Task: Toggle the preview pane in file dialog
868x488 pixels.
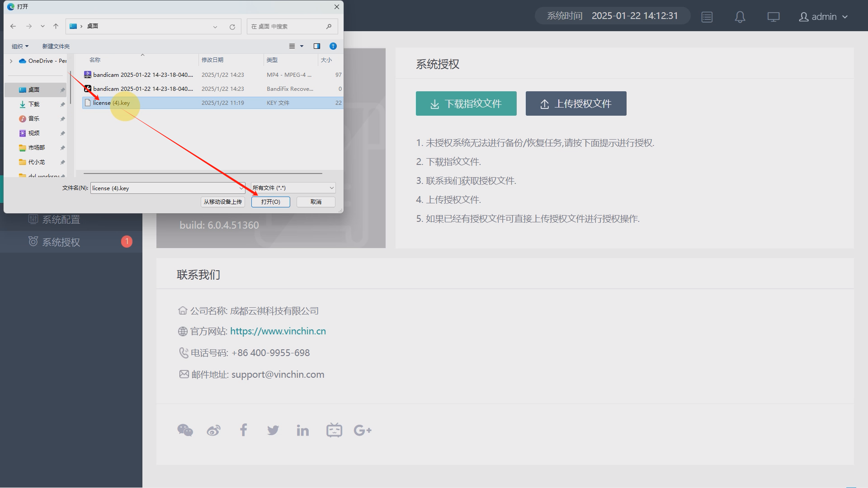Action: click(316, 46)
